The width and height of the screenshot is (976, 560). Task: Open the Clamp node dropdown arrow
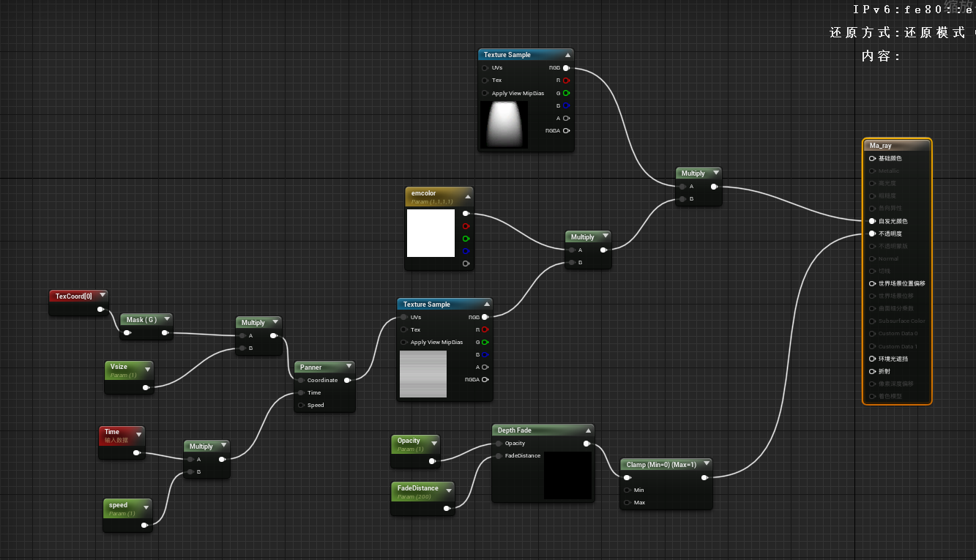tap(707, 465)
